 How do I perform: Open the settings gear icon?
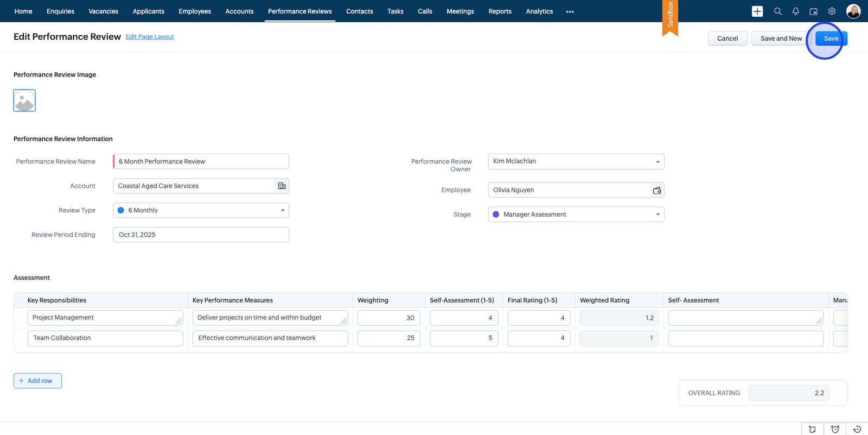(832, 11)
